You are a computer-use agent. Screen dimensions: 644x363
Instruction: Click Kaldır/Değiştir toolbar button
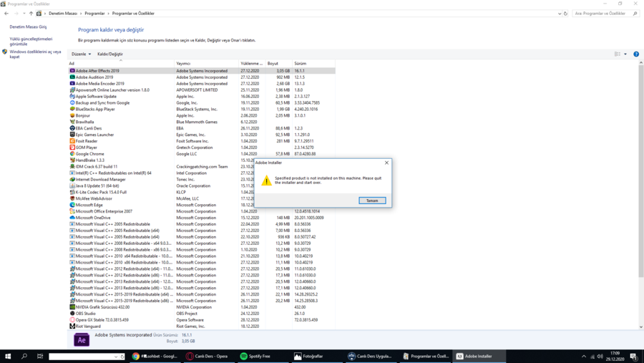point(110,54)
